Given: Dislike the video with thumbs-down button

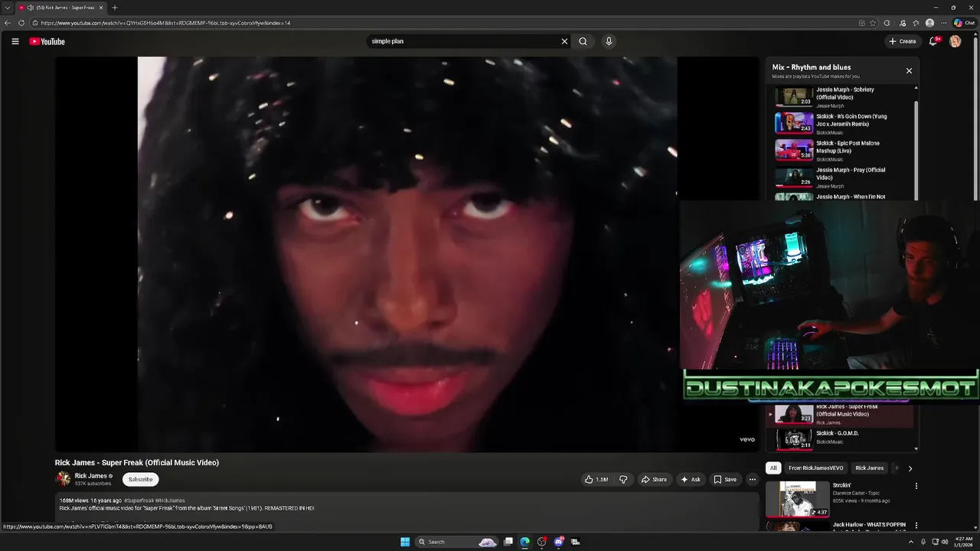Looking at the screenshot, I should click(x=623, y=480).
